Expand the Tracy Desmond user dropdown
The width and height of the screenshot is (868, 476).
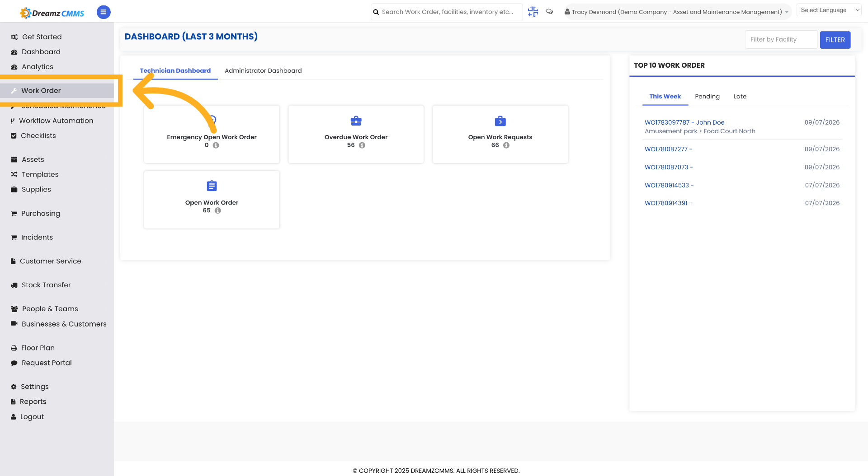click(677, 12)
